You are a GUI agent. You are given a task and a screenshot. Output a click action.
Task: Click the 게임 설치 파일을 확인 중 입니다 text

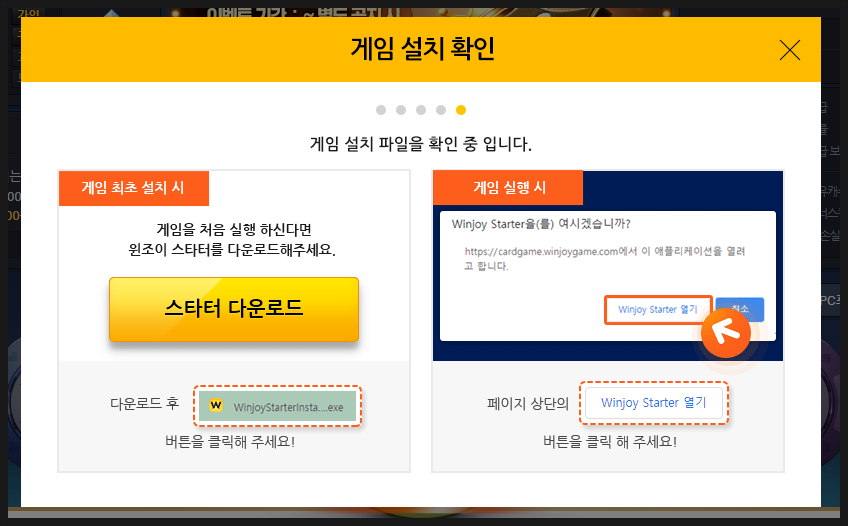tap(421, 144)
